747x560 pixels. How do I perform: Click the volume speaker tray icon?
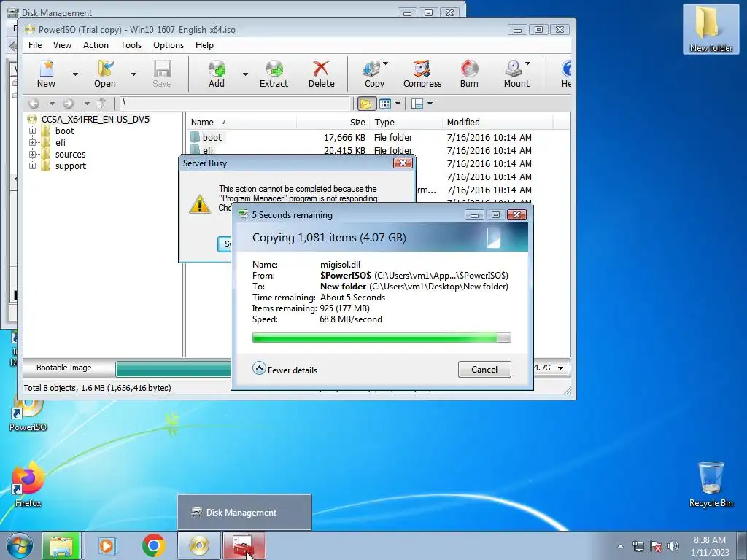673,546
